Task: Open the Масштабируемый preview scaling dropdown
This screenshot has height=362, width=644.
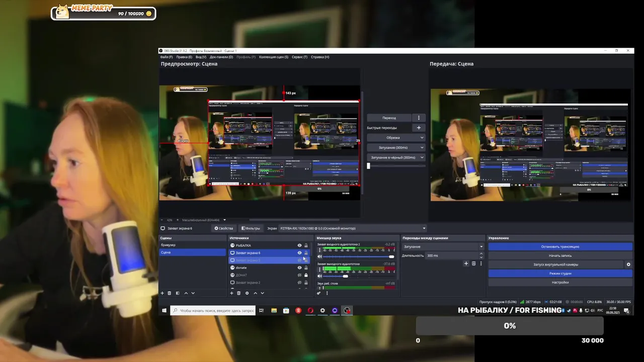Action: 204,220
